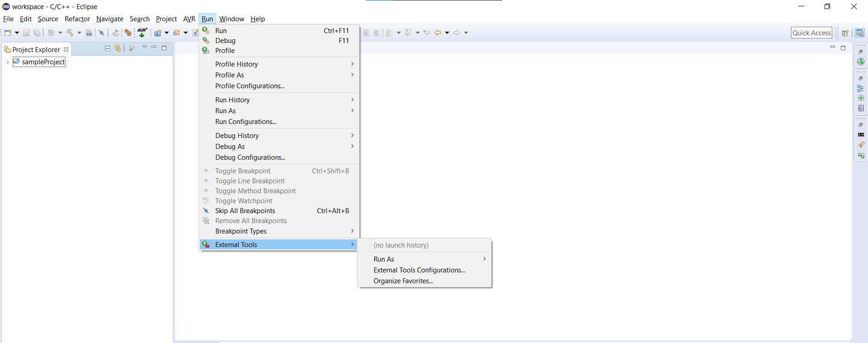Click the New C/C++ Project toolbar icon
Image resolution: width=868 pixels, height=343 pixels.
click(x=158, y=33)
